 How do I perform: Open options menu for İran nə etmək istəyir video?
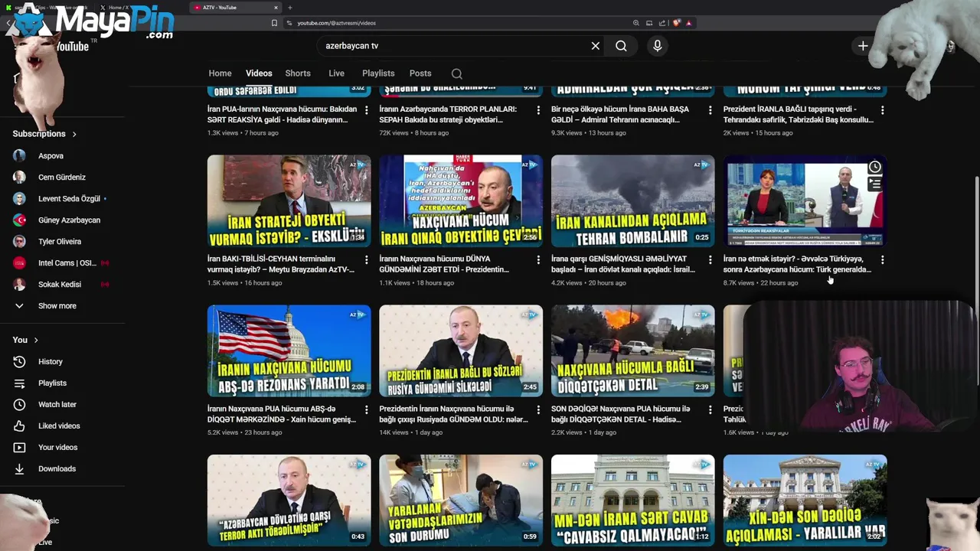(x=882, y=260)
